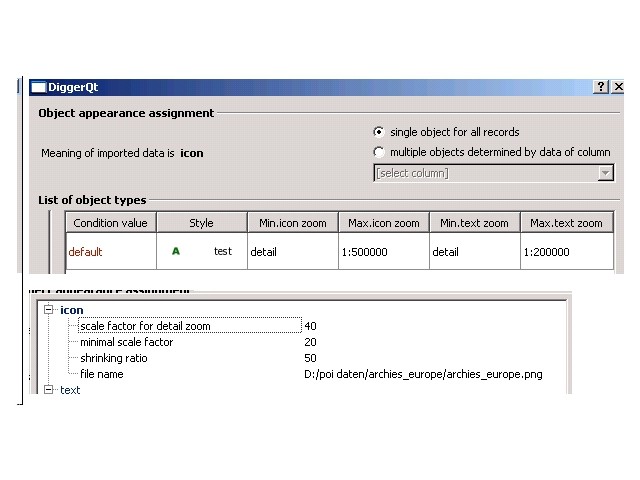Click the Max.text zoom column header
Image resolution: width=640 pixels, height=480 pixels.
click(x=566, y=223)
